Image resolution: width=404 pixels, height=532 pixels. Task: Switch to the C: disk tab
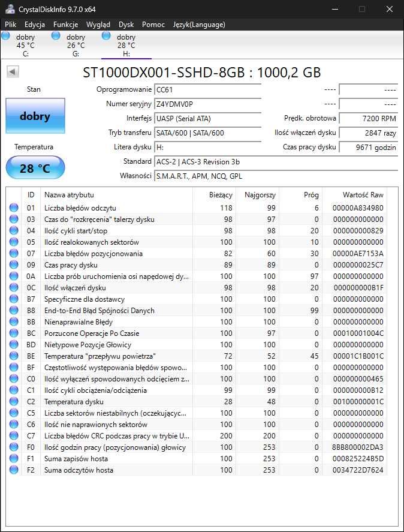[x=25, y=45]
